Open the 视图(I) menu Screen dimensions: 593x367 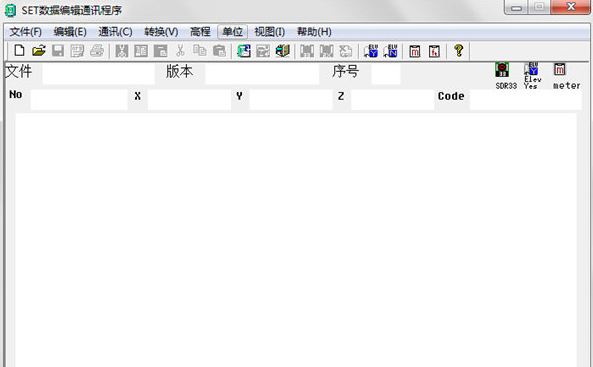point(270,32)
